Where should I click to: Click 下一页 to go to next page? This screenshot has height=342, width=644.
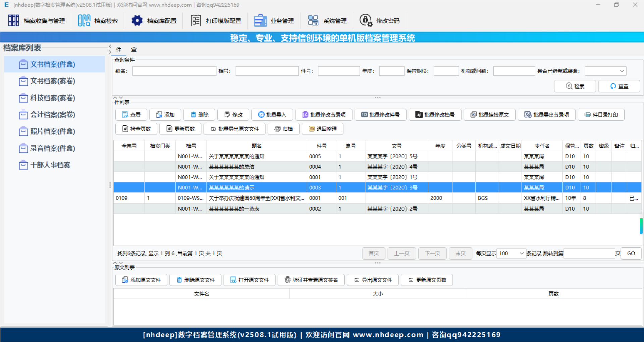[432, 253]
